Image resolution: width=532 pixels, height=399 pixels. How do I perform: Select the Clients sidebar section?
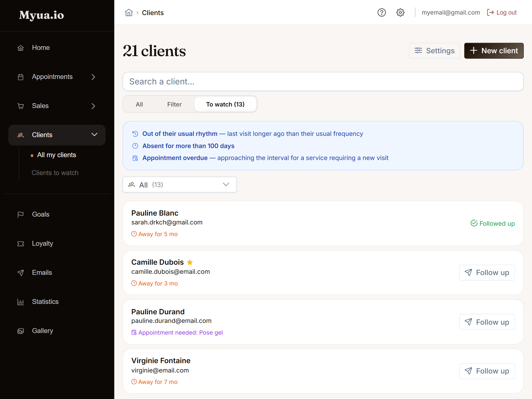[57, 135]
